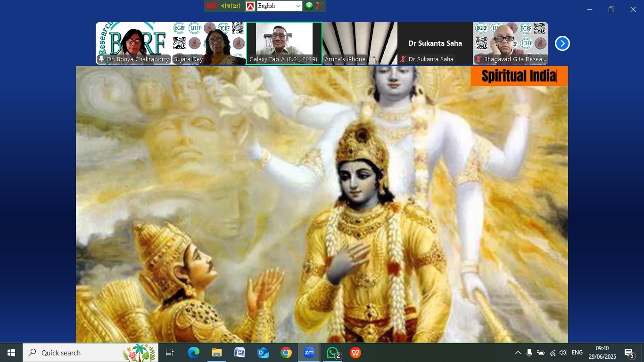
Task: Show hidden system tray icons
Action: pyautogui.click(x=518, y=353)
